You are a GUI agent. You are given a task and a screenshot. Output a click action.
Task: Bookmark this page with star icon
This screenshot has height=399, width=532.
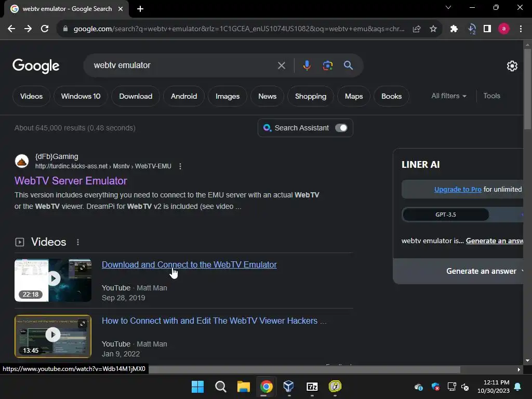[433, 29]
